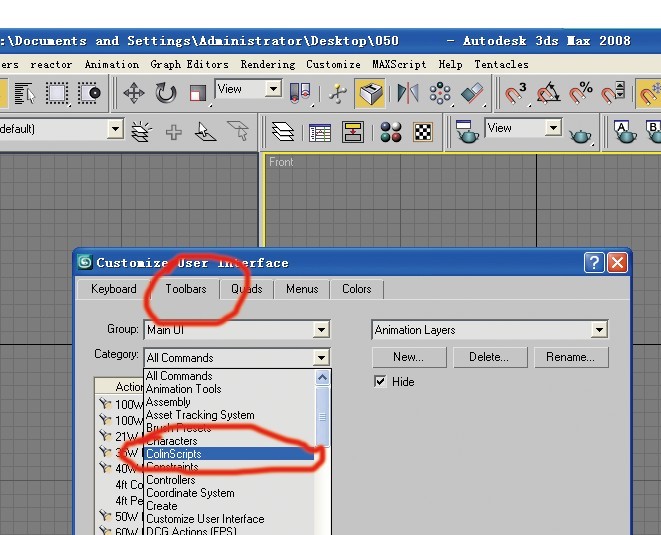This screenshot has height=535, width=661.
Task: Toggle the Spinner Snap icon
Action: pyautogui.click(x=613, y=93)
